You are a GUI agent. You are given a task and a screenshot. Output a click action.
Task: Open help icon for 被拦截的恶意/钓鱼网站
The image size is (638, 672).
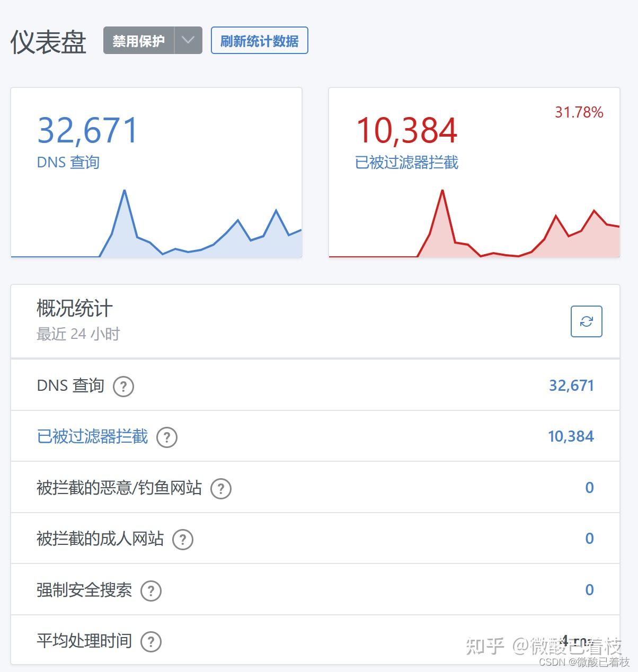221,489
